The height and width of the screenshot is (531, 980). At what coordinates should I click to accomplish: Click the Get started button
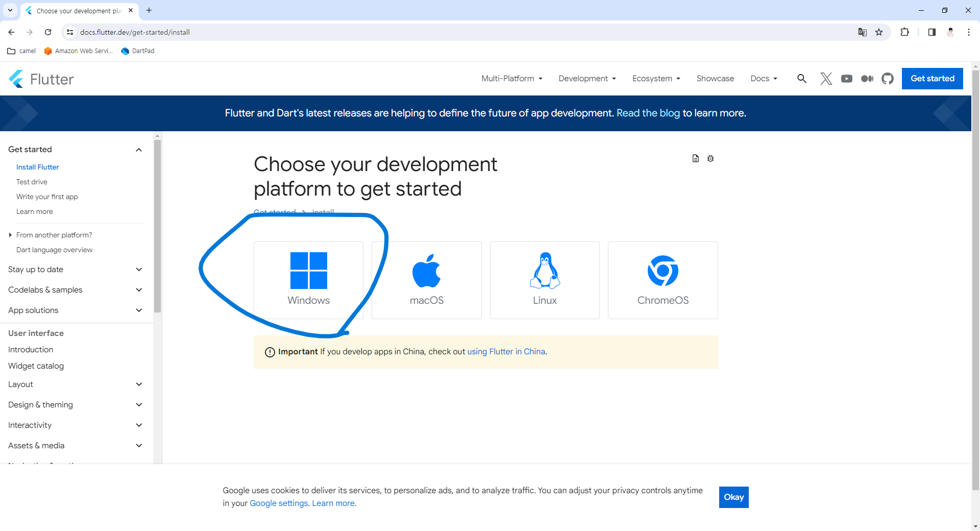pos(932,79)
